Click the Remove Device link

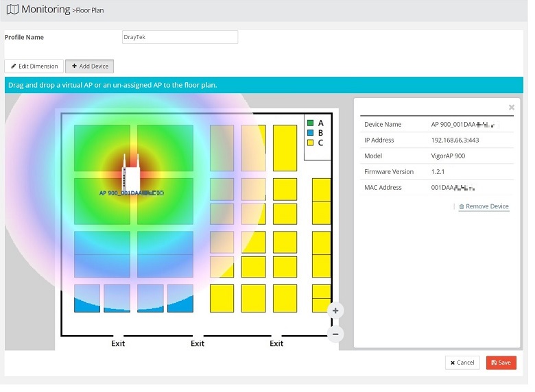484,206
